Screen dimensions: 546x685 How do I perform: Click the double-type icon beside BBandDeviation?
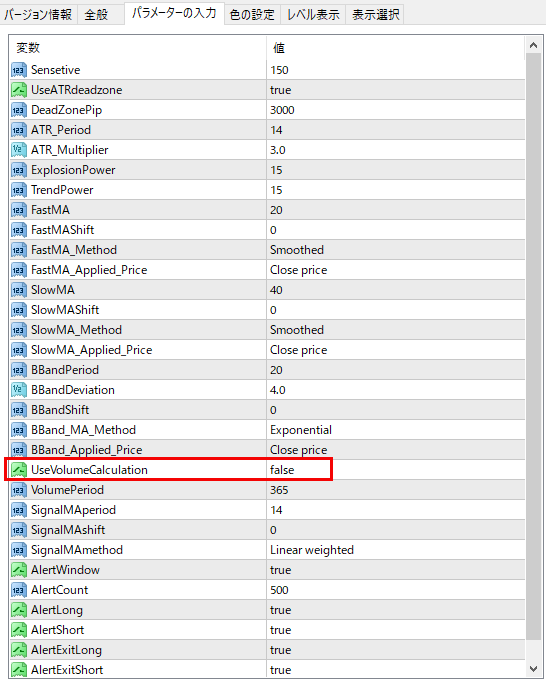pos(19,390)
